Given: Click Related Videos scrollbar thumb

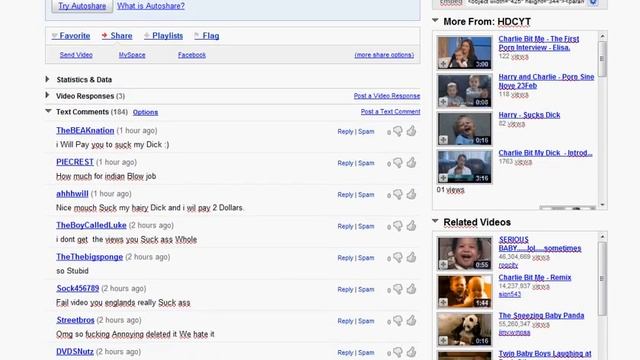Looking at the screenshot, I should [x=602, y=278].
